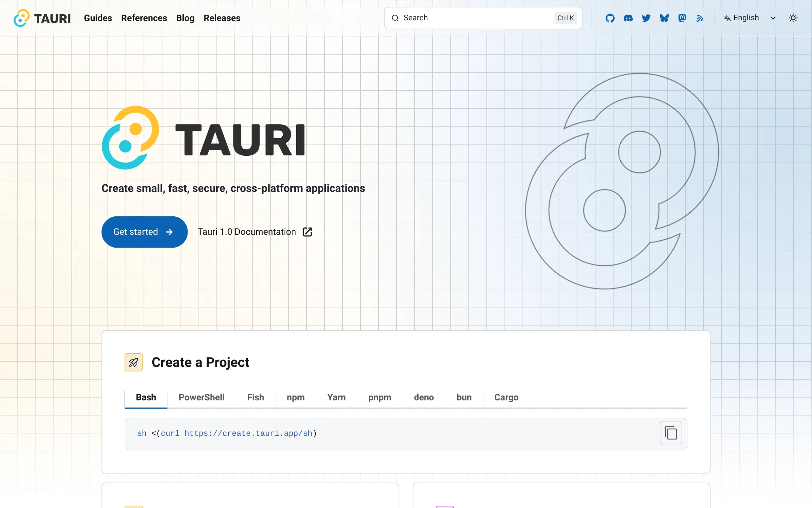Click the Tauri logo in the header

(x=42, y=18)
